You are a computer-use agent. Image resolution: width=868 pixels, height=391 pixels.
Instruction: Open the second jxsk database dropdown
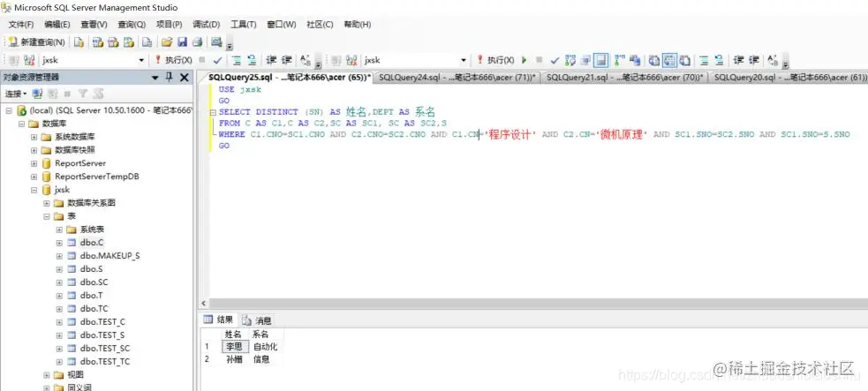coord(464,60)
